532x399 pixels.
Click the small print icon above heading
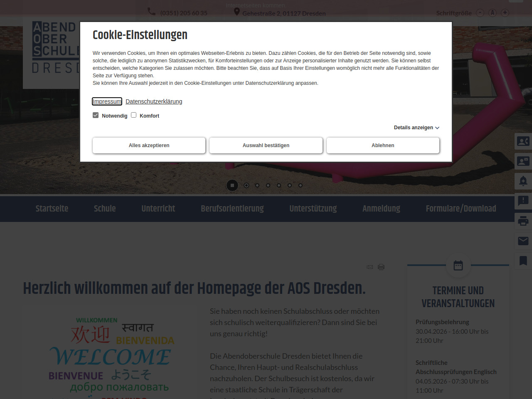click(381, 267)
